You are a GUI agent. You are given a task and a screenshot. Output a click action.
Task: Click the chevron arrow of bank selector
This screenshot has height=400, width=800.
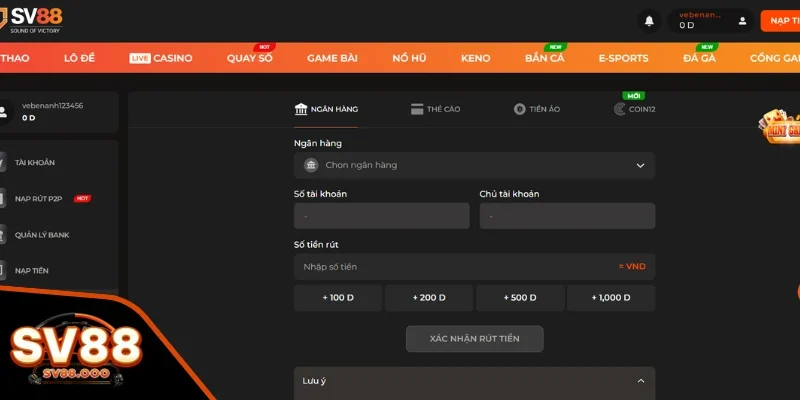tap(640, 165)
